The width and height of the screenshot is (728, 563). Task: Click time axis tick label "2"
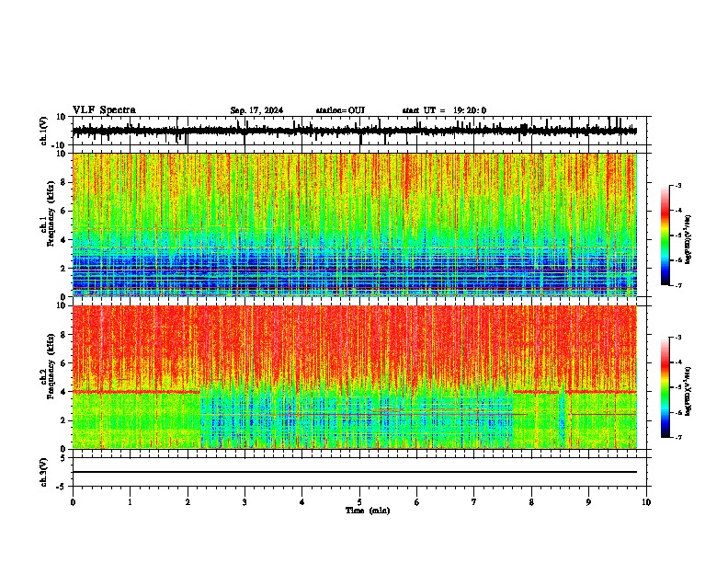[188, 502]
